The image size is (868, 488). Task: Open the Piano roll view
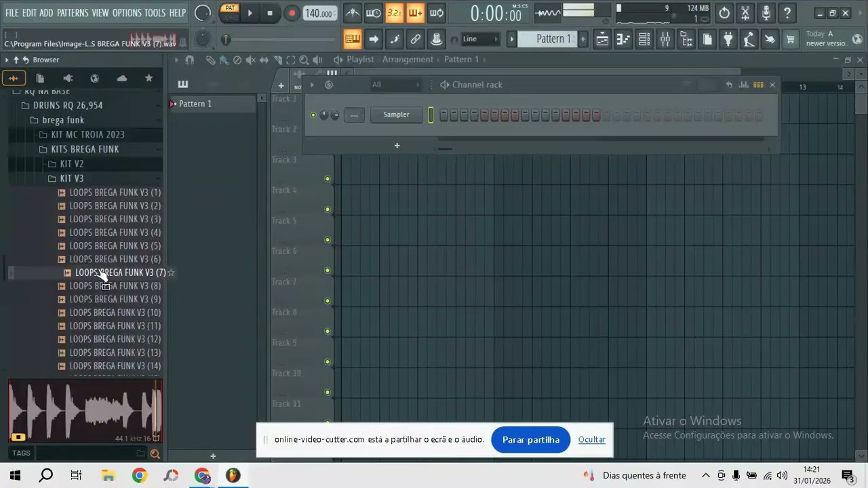[x=623, y=39]
